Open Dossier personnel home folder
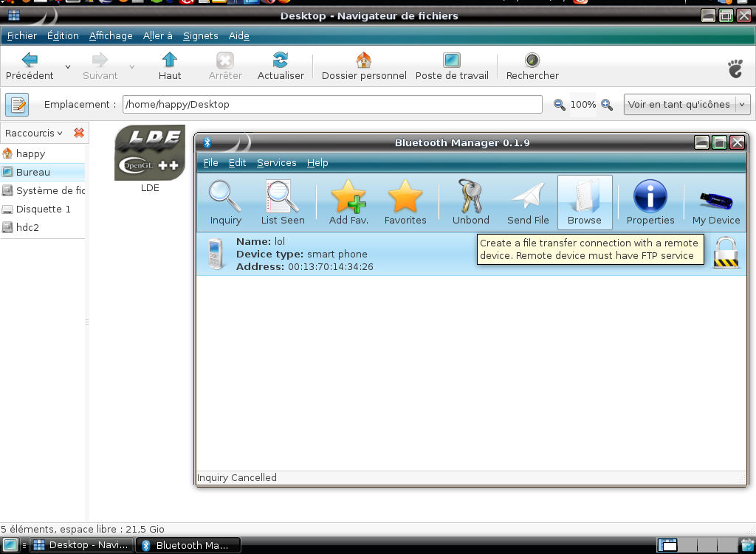The image size is (756, 554). click(364, 66)
